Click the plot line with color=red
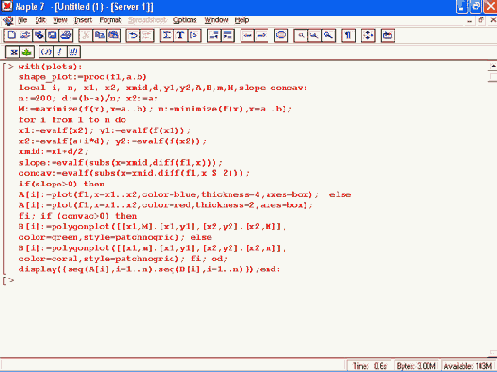This screenshot has width=497, height=372. coord(165,205)
